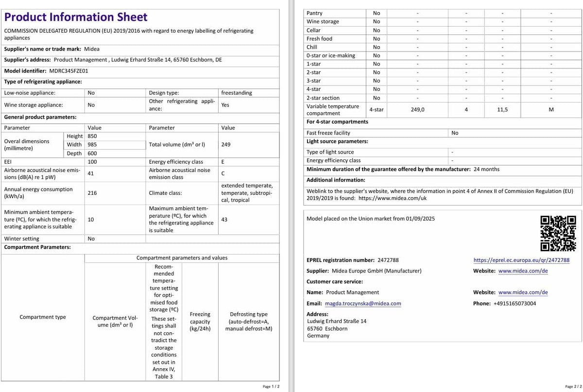
Task: Click the airborne noise emissions value 41
Action: (91, 173)
